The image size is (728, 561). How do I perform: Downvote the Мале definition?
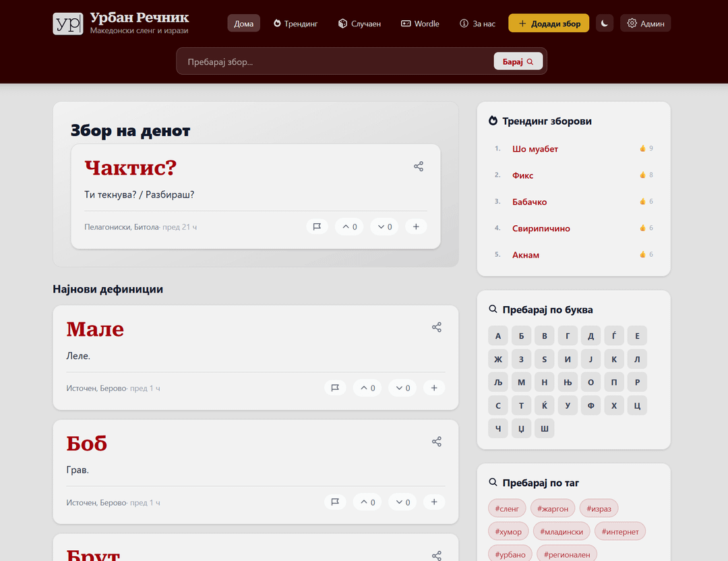tap(402, 388)
